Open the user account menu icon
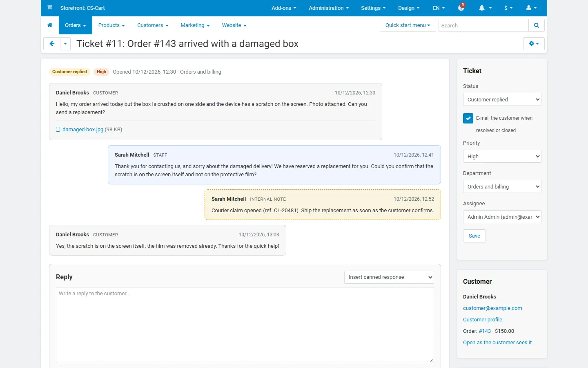Viewport: 588px width, 368px height. (531, 8)
